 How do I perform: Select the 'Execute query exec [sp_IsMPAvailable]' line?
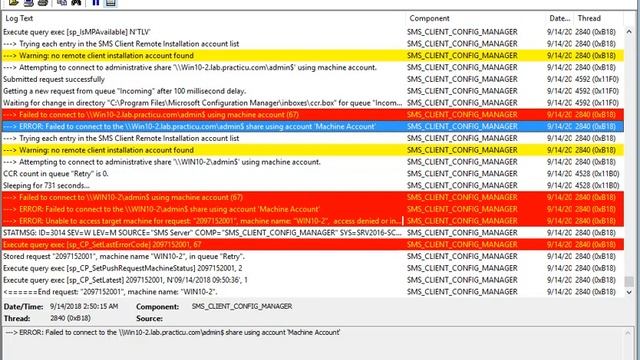click(x=313, y=32)
